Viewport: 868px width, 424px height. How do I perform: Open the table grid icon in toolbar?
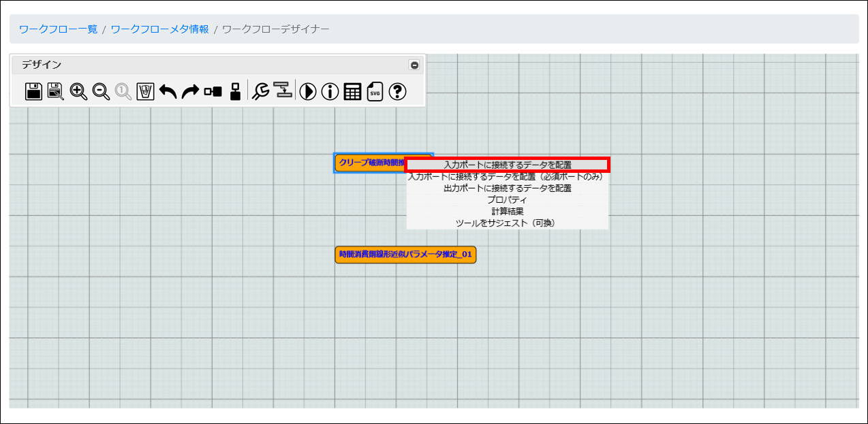click(352, 91)
